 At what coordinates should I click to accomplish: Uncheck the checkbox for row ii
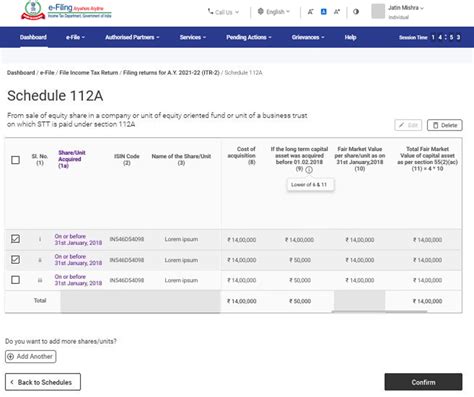[15, 260]
